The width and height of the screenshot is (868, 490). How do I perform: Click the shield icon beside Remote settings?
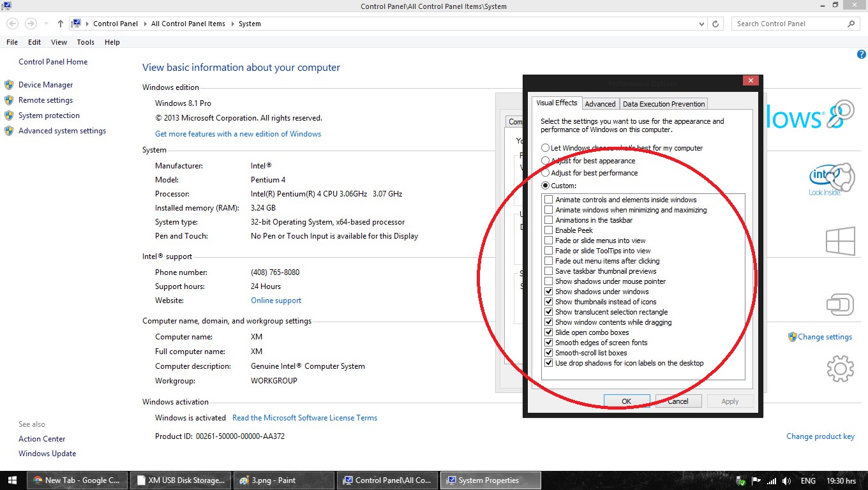[9, 100]
